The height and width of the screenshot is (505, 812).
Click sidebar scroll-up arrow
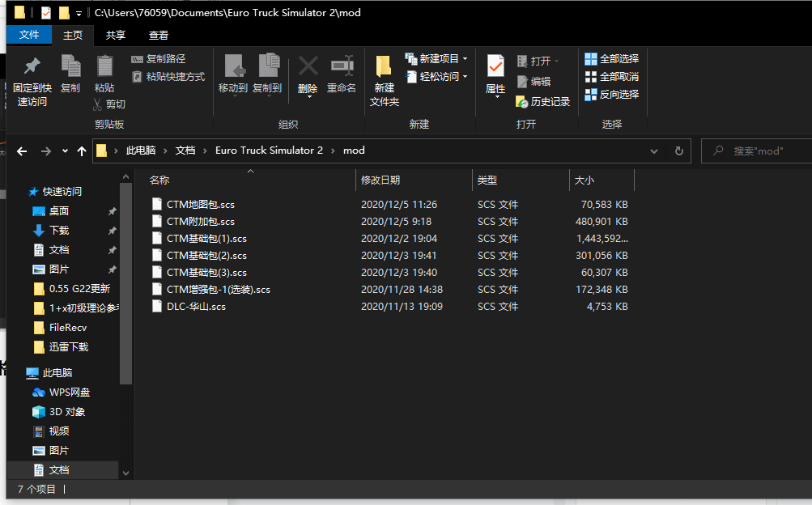click(x=125, y=177)
